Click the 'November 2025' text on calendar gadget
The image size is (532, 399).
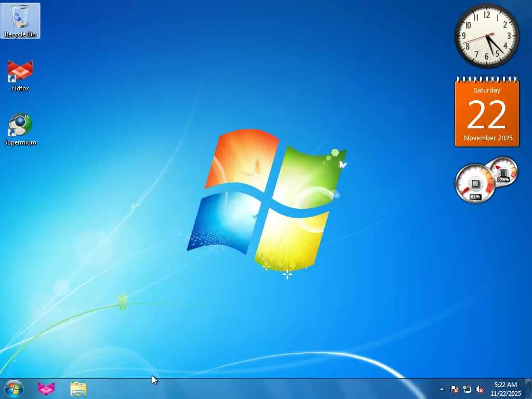pyautogui.click(x=488, y=138)
